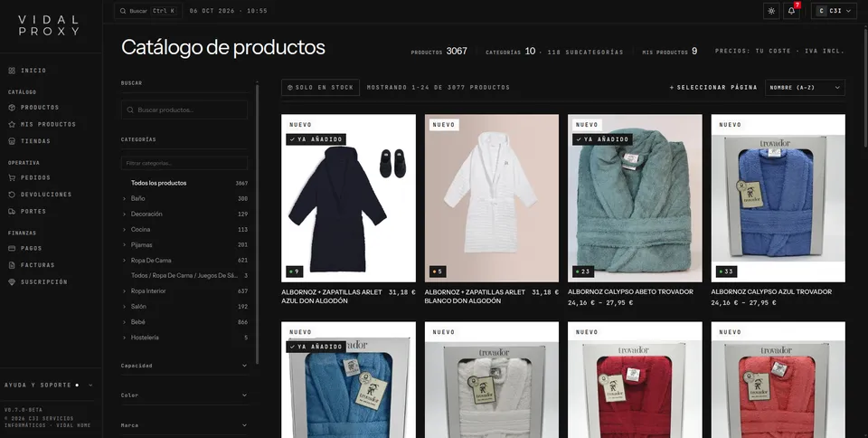The width and height of the screenshot is (868, 438).
Task: Click the Mis Productos star icon
Action: point(12,124)
